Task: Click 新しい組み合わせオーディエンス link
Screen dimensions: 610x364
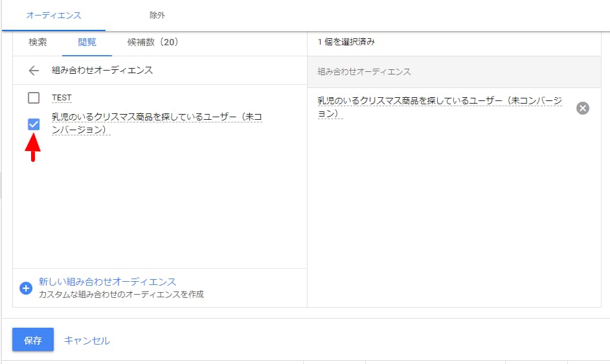Action: (107, 282)
